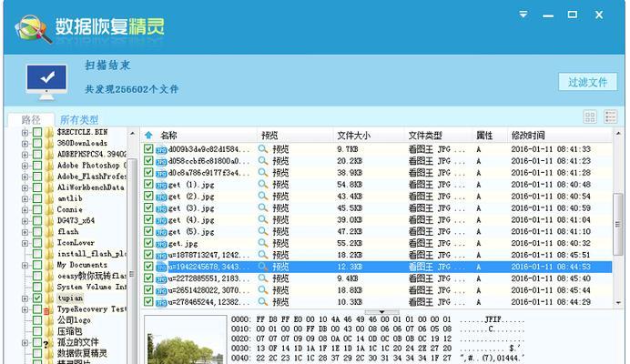This screenshot has width=630, height=364.
Task: Go up one folder level arrow
Action: 148,136
